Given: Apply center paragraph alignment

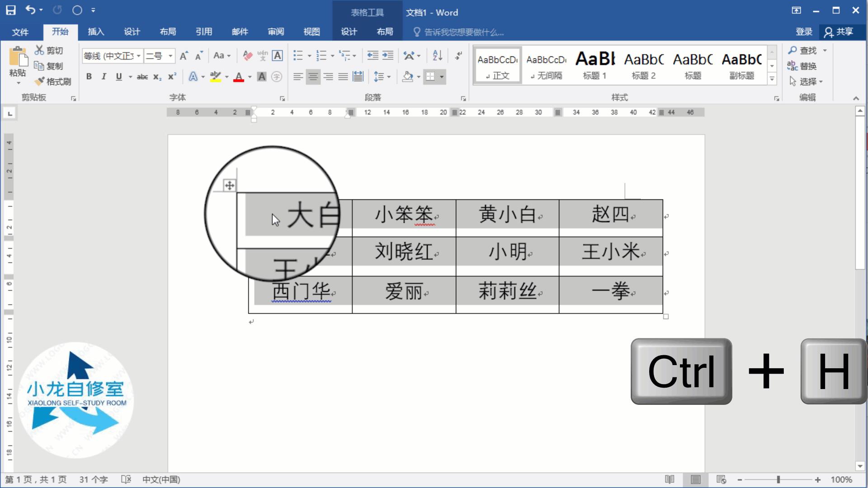Looking at the screenshot, I should (313, 76).
